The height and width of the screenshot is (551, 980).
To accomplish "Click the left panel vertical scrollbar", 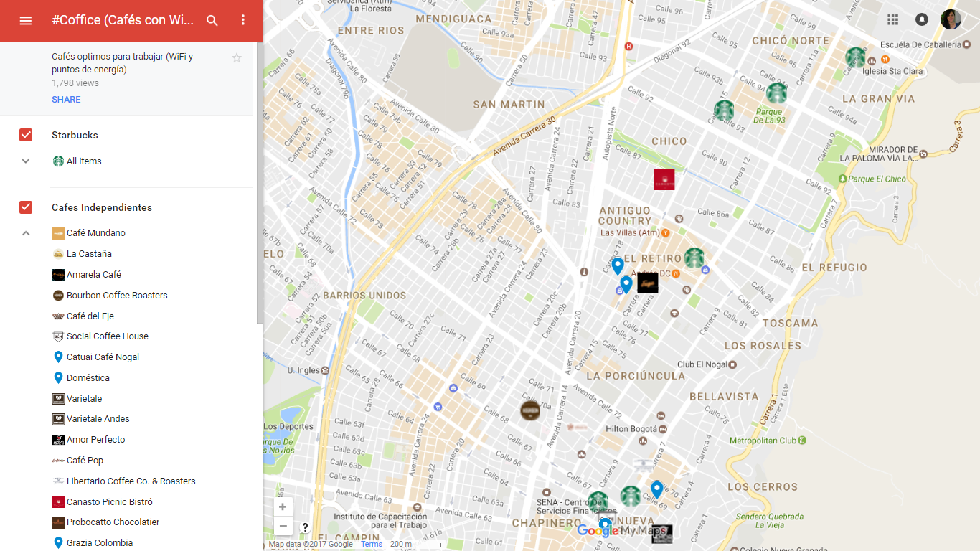I will pyautogui.click(x=259, y=183).
